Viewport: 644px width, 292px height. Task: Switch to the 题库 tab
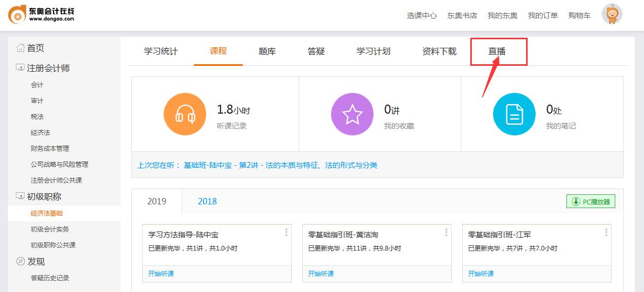coord(267,51)
